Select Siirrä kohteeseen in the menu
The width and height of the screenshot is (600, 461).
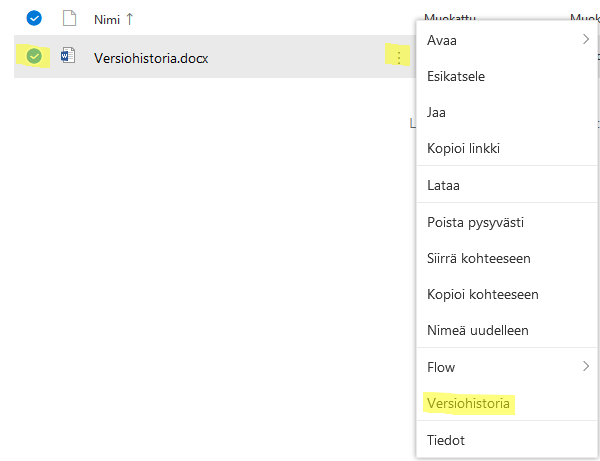(478, 258)
